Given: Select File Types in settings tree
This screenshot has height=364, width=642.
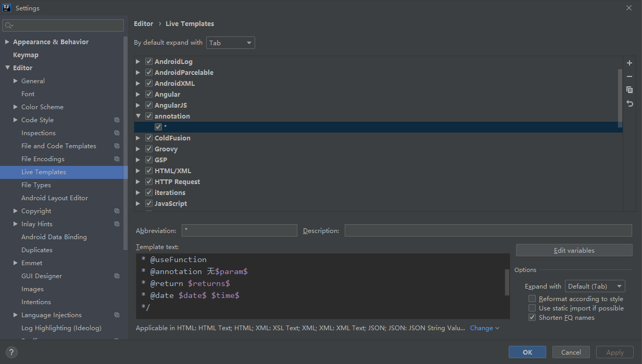Looking at the screenshot, I should [36, 185].
